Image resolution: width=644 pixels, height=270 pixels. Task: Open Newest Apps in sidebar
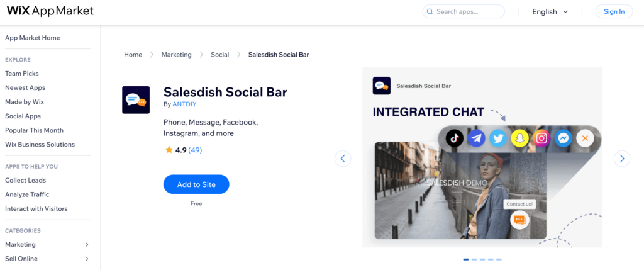pos(25,87)
